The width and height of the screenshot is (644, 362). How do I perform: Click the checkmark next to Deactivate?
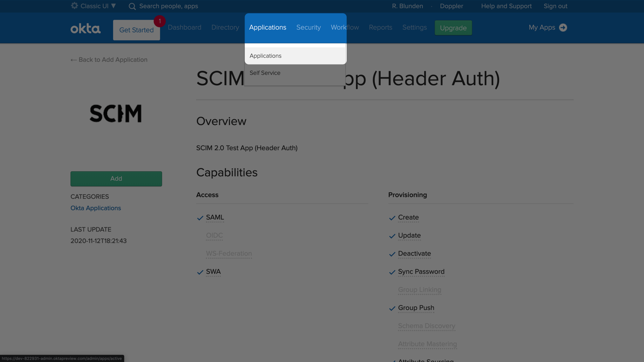pyautogui.click(x=392, y=254)
